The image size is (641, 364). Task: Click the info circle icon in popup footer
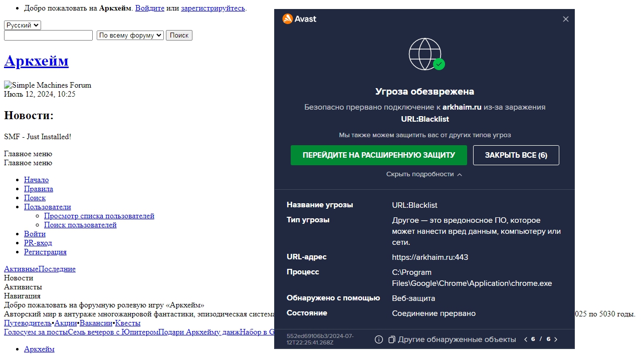pyautogui.click(x=379, y=339)
